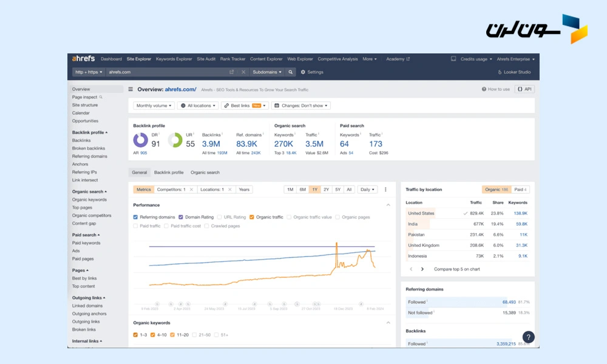Uncheck the Referring domains checkbox
This screenshot has height=364, width=607.
point(135,217)
